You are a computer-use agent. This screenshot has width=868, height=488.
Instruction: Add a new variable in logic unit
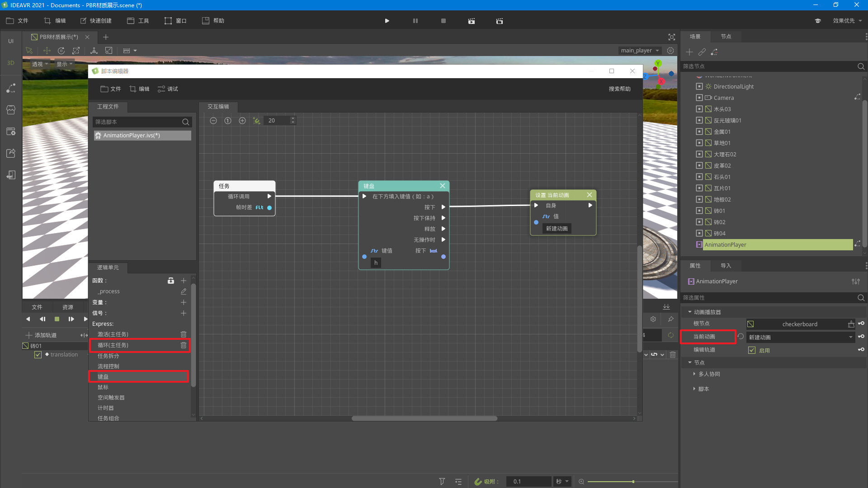point(184,302)
